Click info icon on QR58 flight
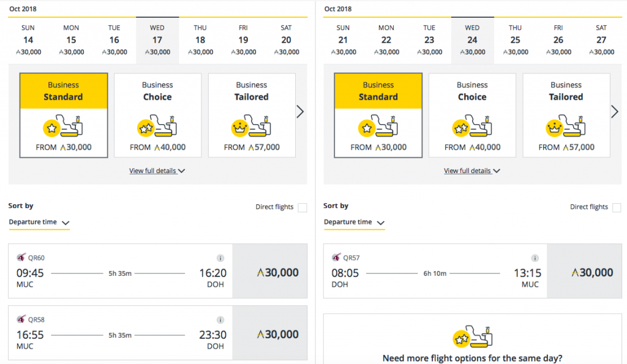Viewport: 627px width, 364px height. coord(220,320)
